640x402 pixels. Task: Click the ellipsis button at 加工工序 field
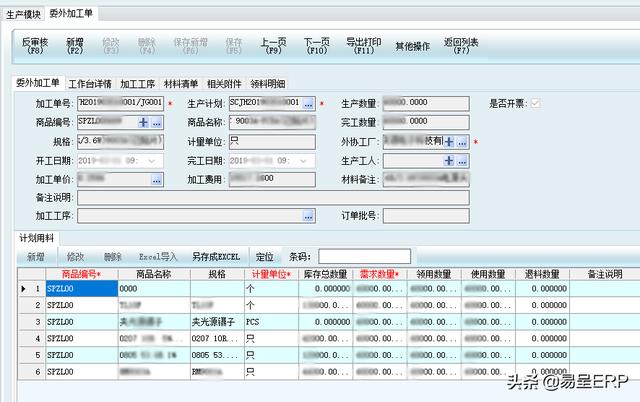click(x=309, y=216)
